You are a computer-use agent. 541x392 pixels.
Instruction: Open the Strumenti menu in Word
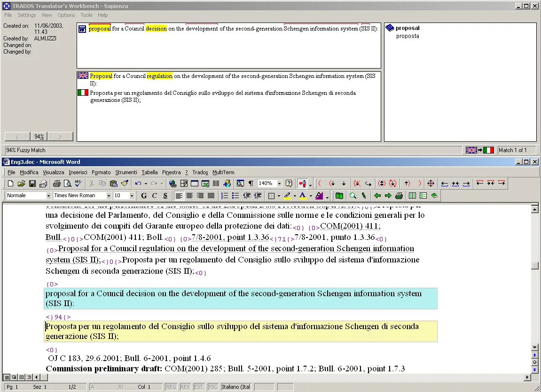click(x=126, y=172)
